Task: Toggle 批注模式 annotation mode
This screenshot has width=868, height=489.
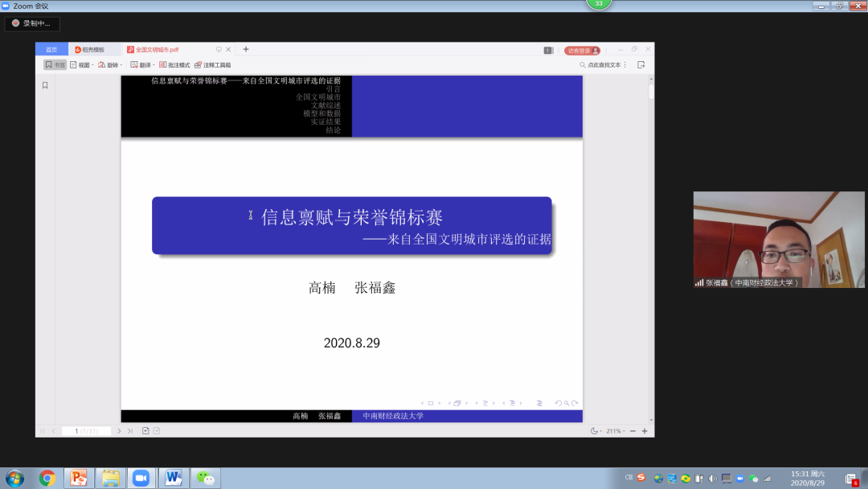Action: click(x=174, y=65)
